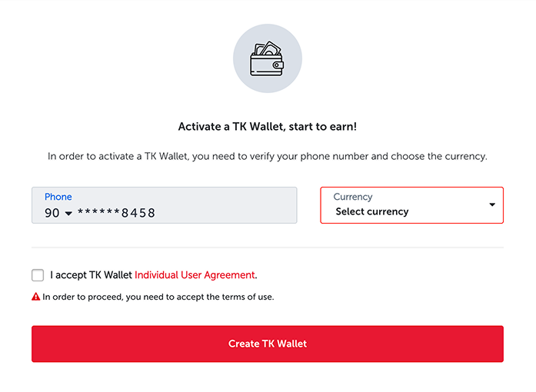Click the "I accept TK Wallet" label text

pyautogui.click(x=92, y=275)
